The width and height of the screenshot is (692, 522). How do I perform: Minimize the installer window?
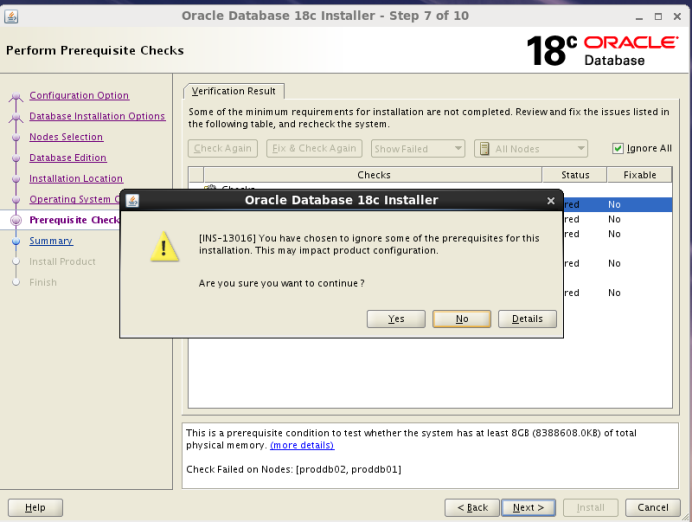639,18
